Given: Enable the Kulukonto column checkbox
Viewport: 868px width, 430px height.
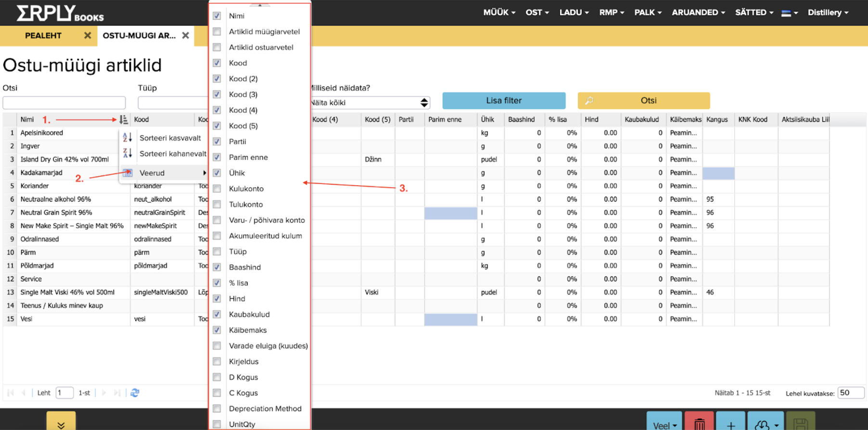Looking at the screenshot, I should [217, 189].
